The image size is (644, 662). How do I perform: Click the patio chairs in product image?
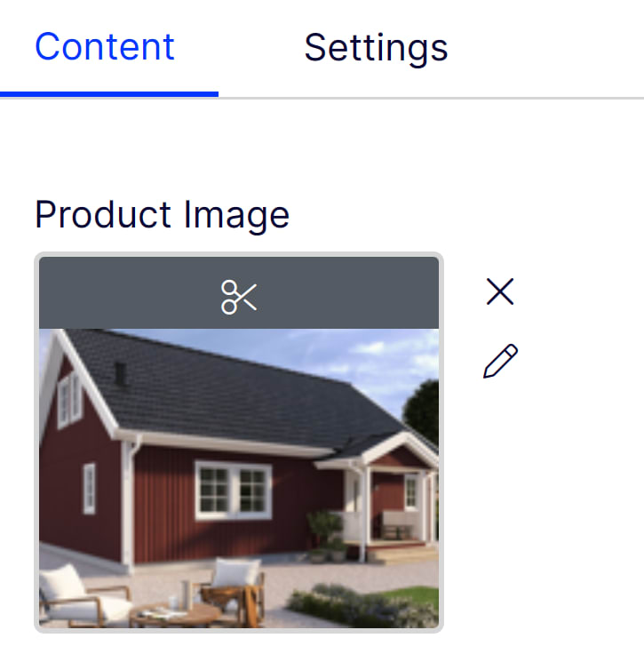click(152, 594)
